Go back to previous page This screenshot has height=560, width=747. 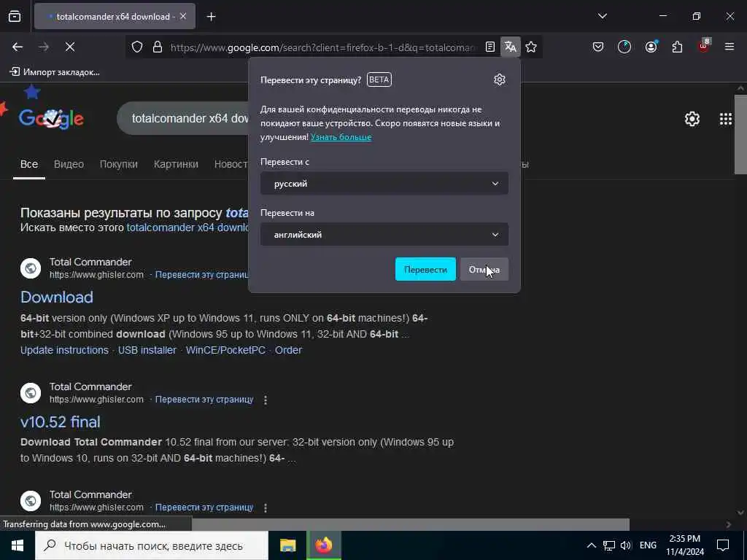(18, 47)
